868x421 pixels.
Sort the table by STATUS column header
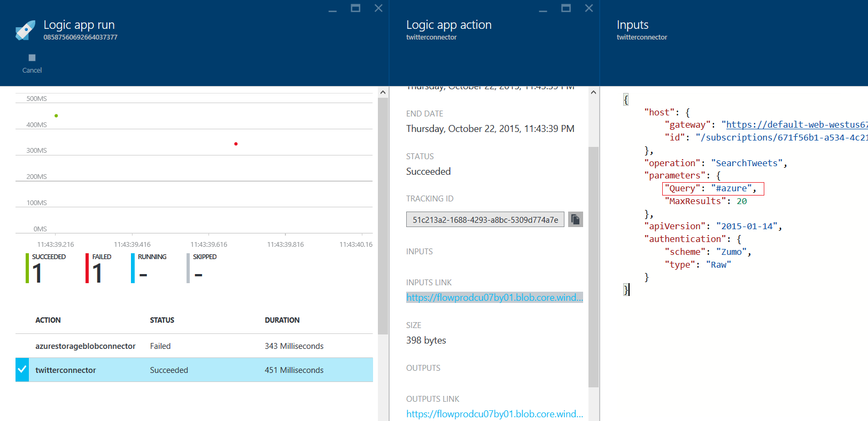pos(162,320)
